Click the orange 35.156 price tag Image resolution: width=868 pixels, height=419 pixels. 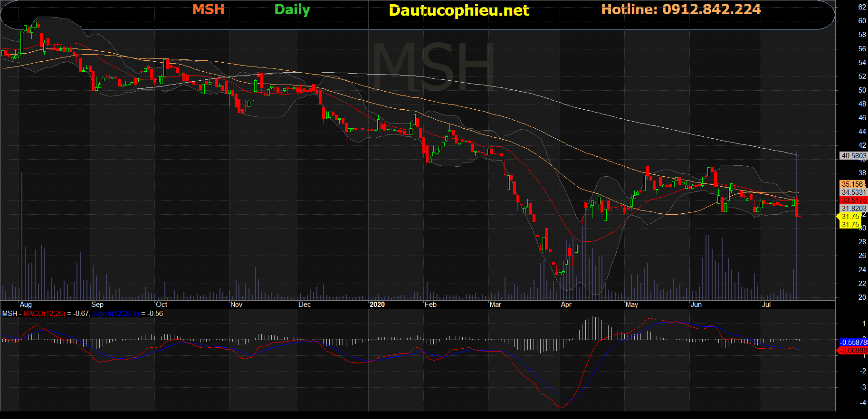(x=852, y=184)
